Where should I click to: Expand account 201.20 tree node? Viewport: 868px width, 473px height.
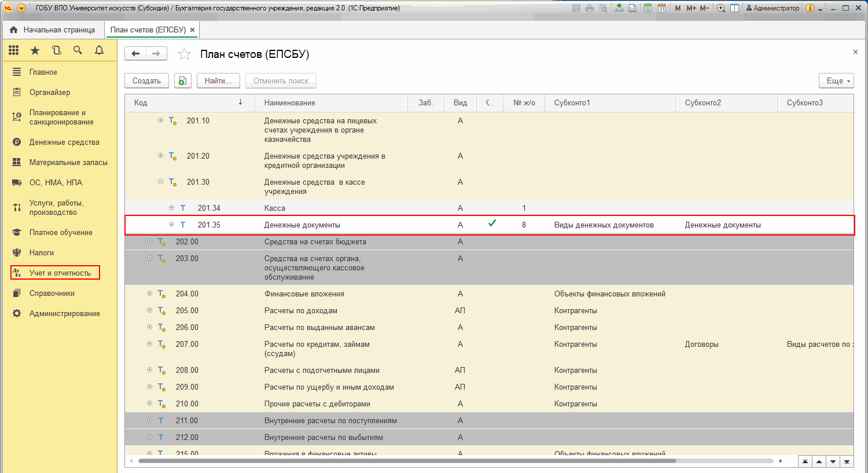pos(161,156)
